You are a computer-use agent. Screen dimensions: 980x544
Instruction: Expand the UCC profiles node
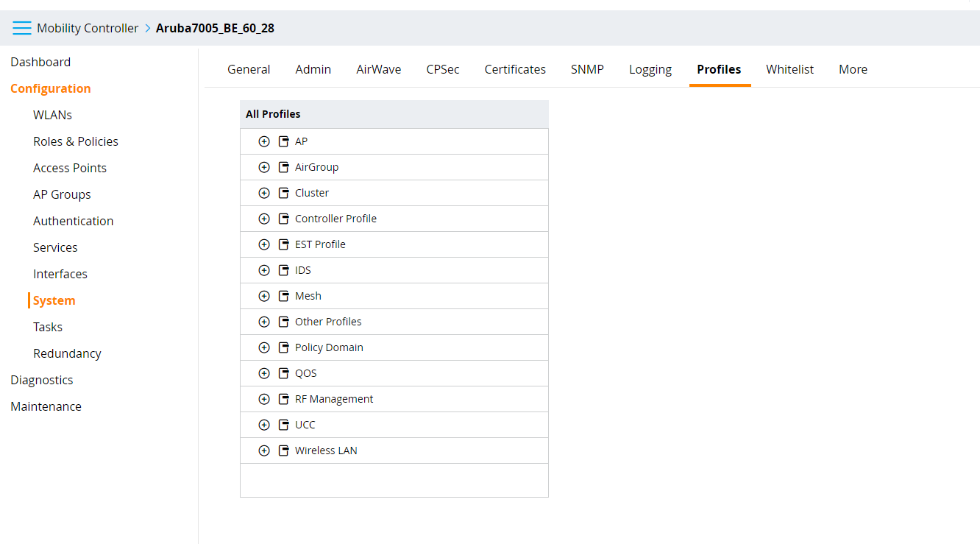264,425
